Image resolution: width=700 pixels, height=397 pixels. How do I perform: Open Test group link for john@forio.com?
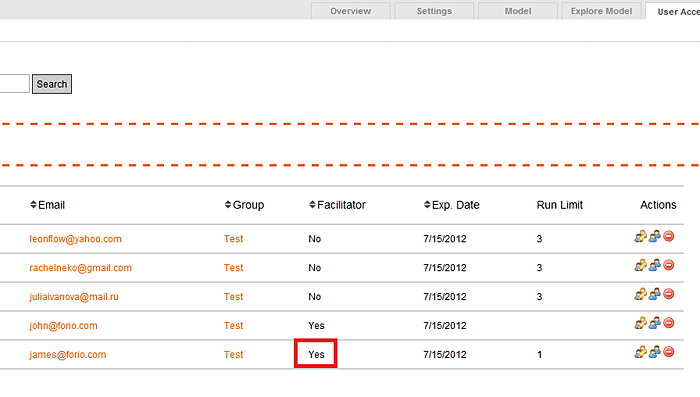[x=233, y=326]
